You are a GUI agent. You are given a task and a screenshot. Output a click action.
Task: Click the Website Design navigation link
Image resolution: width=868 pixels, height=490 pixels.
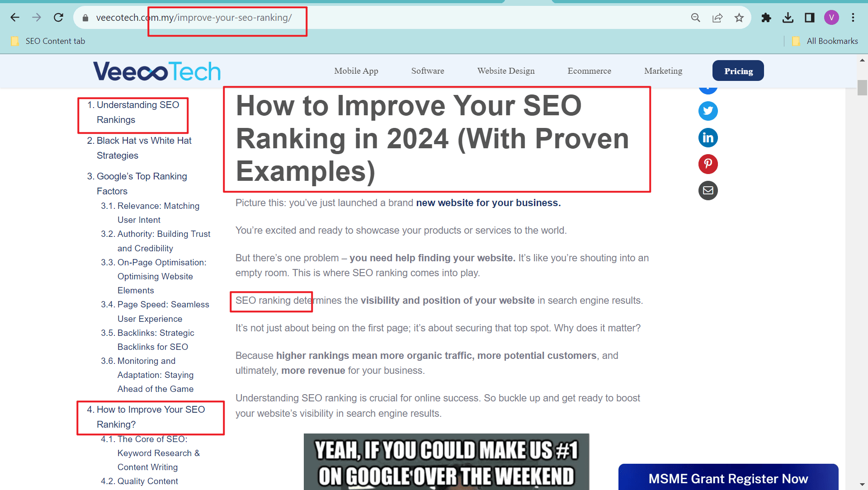tap(507, 71)
